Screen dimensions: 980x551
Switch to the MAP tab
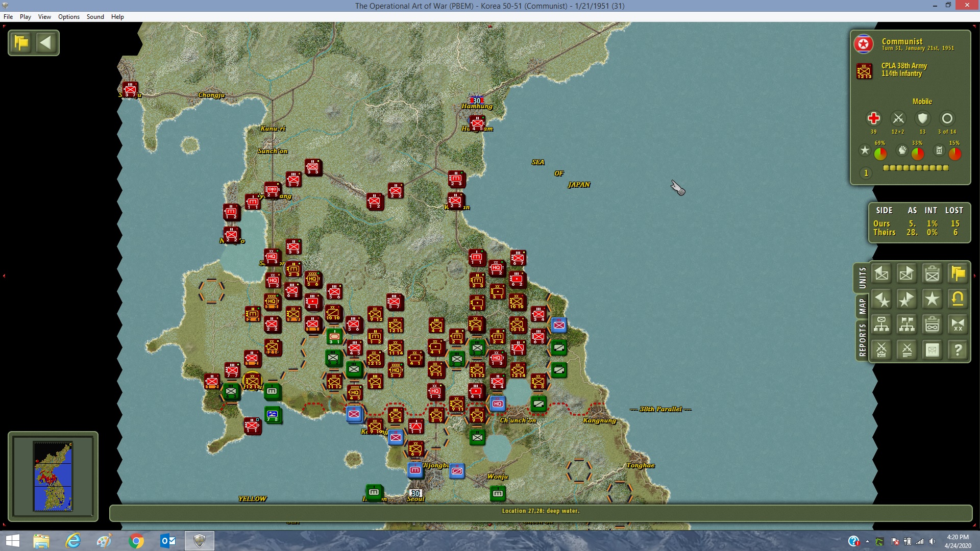click(x=862, y=306)
